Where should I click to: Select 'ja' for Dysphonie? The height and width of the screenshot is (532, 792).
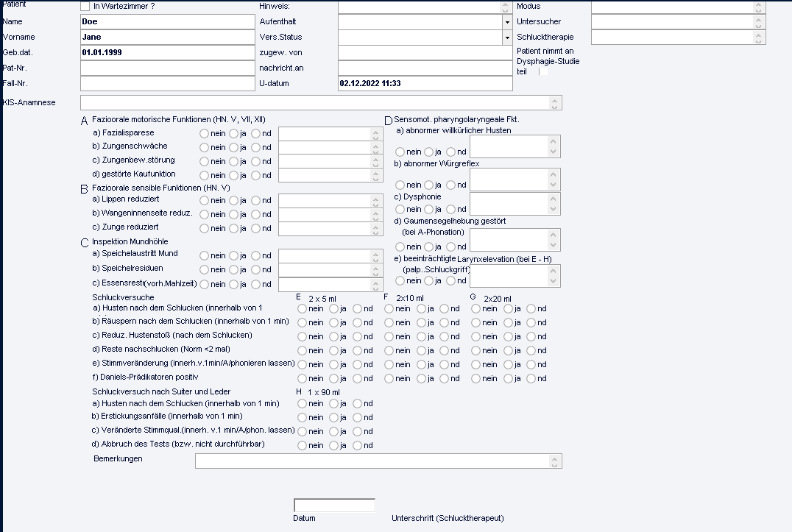click(429, 210)
